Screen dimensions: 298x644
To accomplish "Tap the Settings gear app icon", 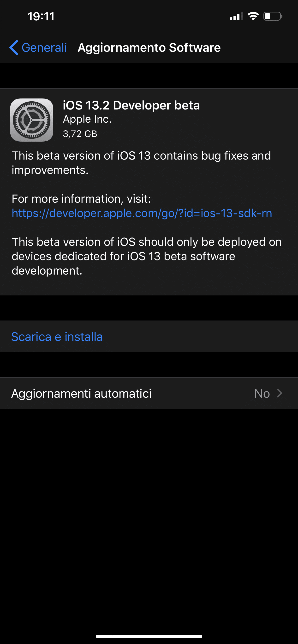I will (32, 120).
